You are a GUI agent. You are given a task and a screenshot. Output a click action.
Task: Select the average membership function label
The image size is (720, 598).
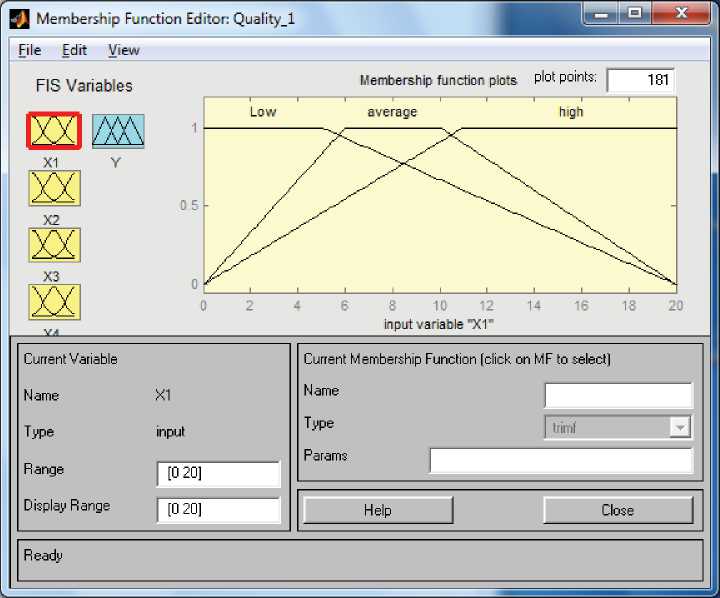pos(392,112)
